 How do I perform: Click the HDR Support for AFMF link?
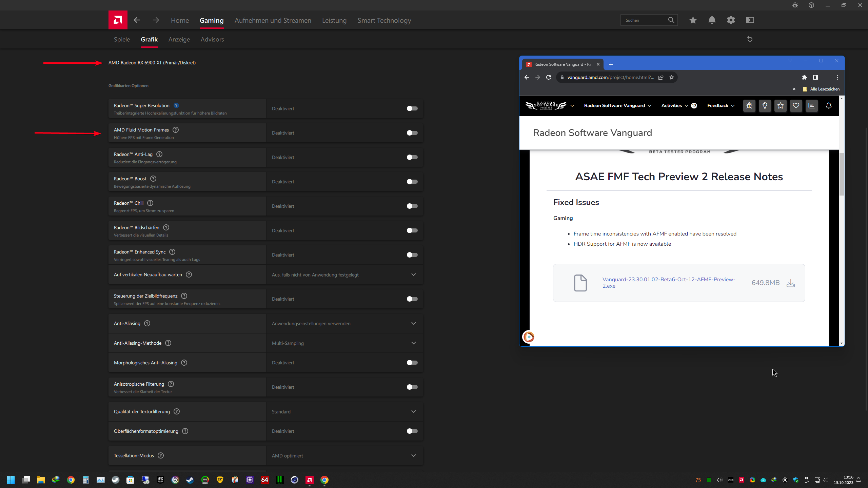click(622, 244)
